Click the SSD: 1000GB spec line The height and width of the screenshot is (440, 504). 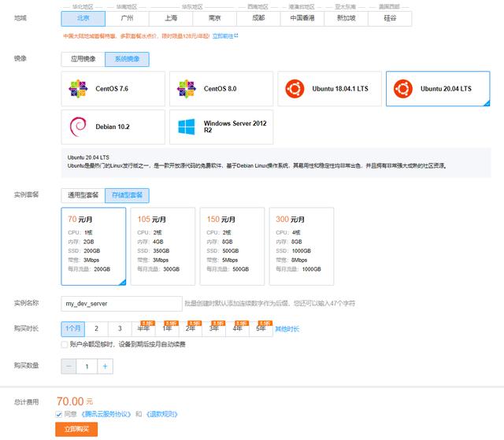click(294, 251)
